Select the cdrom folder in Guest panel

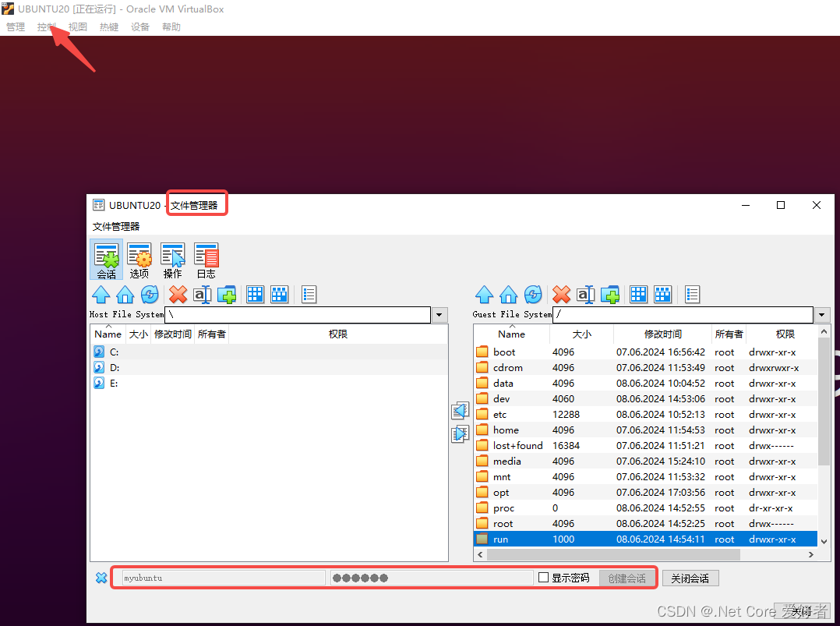pos(645,368)
